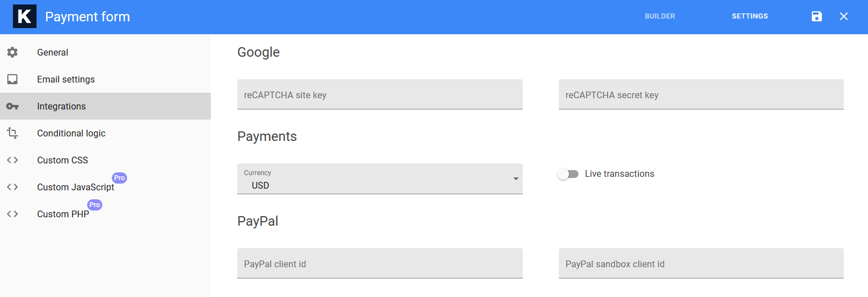Click the save disk icon
Viewport: 868px width, 297px height.
[x=817, y=16]
